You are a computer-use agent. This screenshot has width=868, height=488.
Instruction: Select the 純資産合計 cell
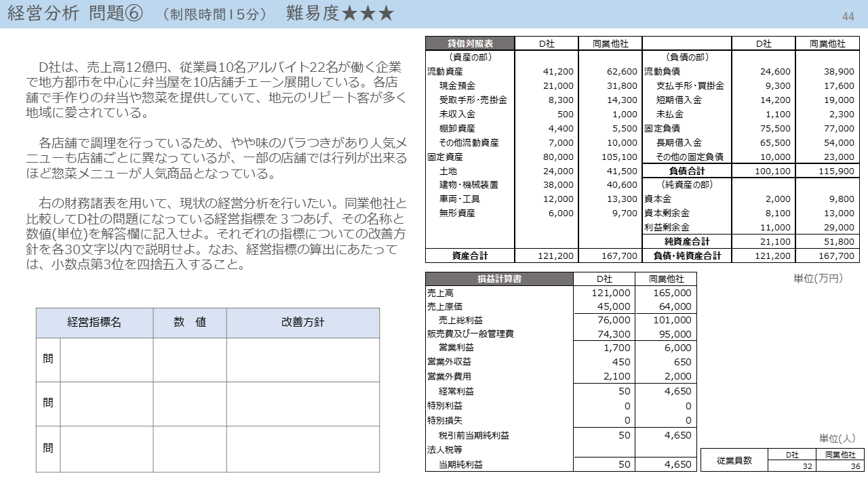[686, 242]
